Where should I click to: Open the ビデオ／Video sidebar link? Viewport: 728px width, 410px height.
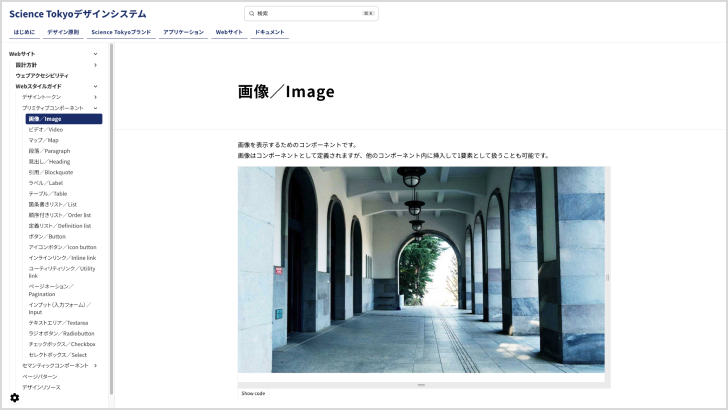pos(46,130)
